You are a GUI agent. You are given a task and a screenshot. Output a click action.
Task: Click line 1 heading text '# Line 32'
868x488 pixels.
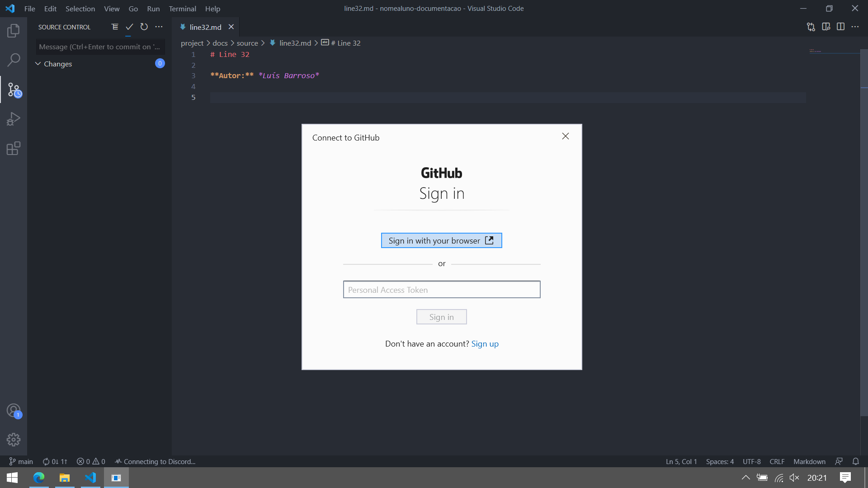pyautogui.click(x=230, y=54)
